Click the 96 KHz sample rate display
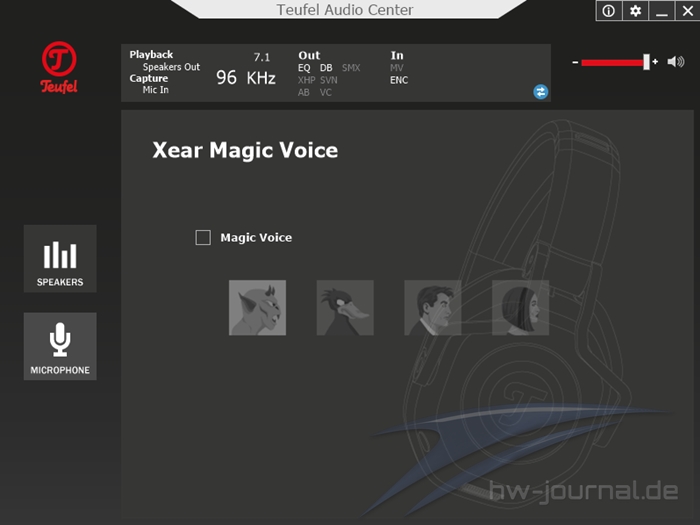 246,77
